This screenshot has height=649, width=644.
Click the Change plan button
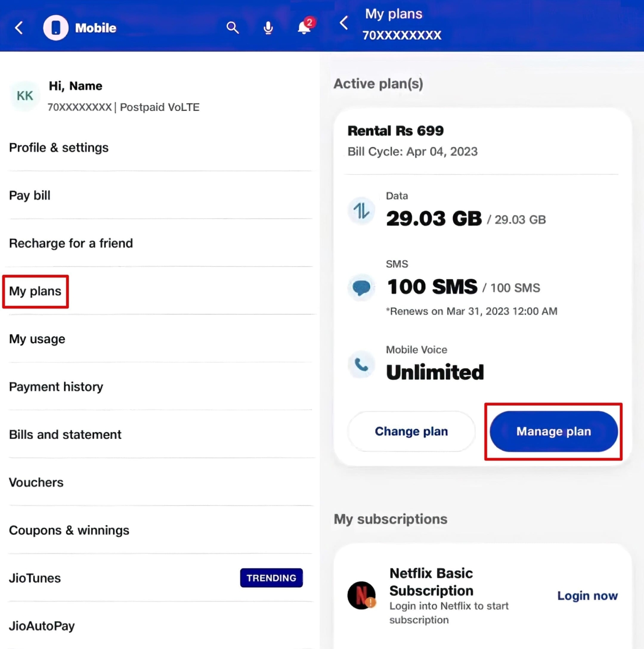point(411,431)
